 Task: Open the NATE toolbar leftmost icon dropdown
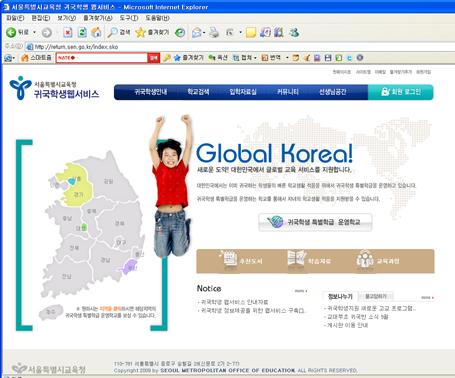(14, 58)
